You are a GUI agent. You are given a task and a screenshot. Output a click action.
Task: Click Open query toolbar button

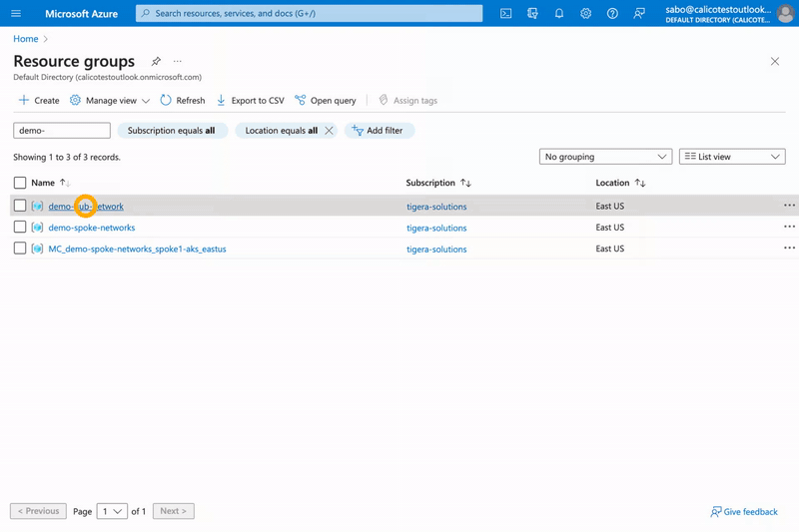(326, 100)
